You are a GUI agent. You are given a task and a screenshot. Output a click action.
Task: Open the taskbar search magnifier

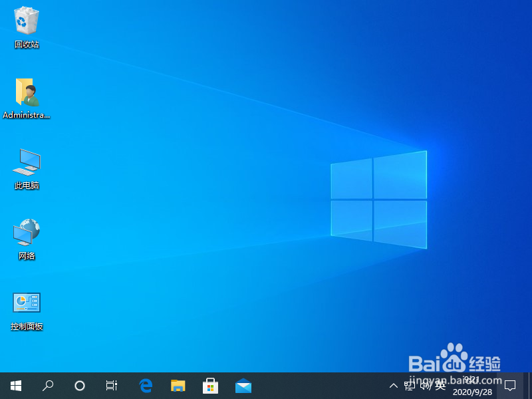coord(48,386)
